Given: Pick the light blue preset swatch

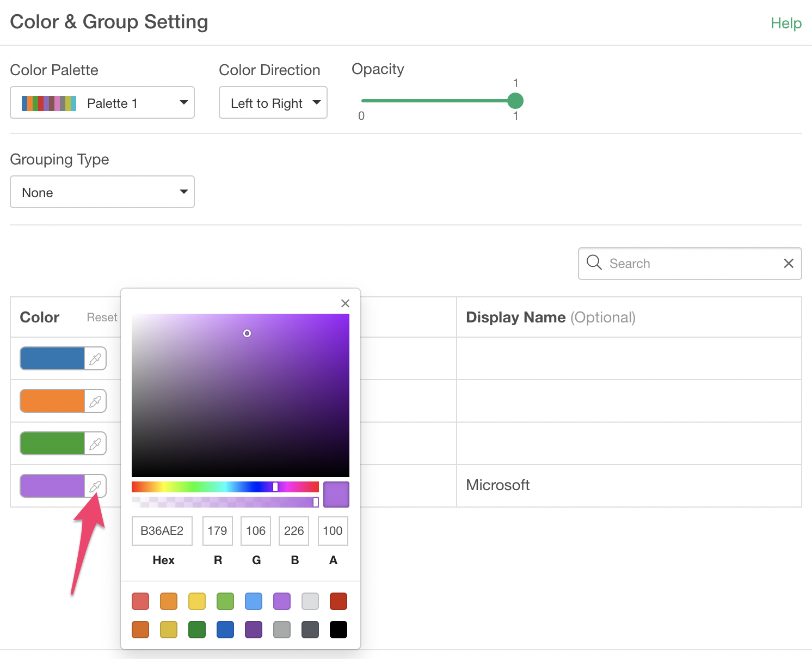Looking at the screenshot, I should [254, 601].
